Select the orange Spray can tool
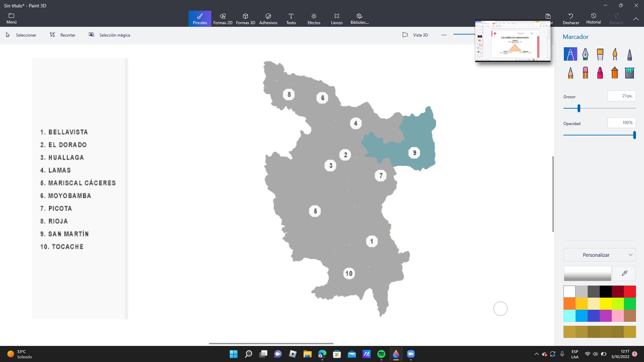Viewport: 644px width, 362px height. point(615,73)
